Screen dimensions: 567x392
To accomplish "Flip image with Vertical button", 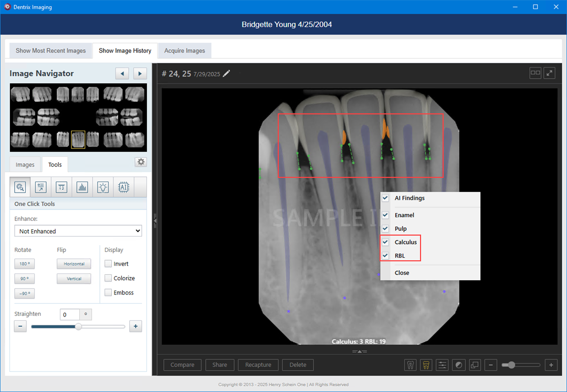I will tap(74, 279).
